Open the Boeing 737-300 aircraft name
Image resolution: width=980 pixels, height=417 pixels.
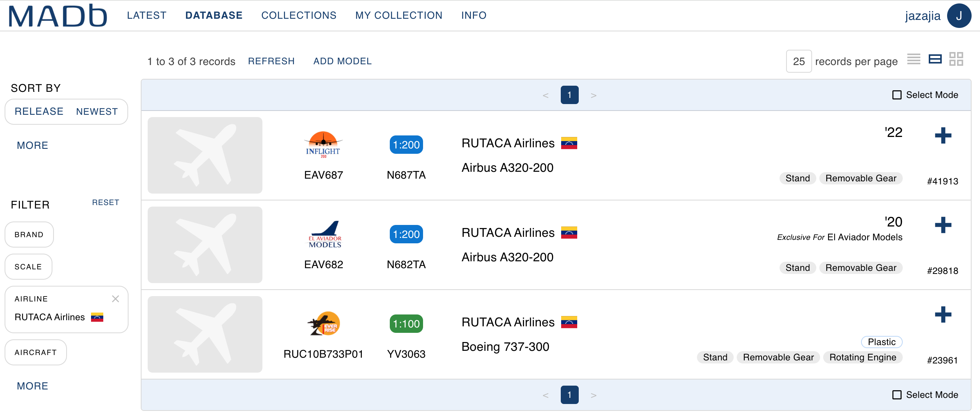[x=505, y=347]
